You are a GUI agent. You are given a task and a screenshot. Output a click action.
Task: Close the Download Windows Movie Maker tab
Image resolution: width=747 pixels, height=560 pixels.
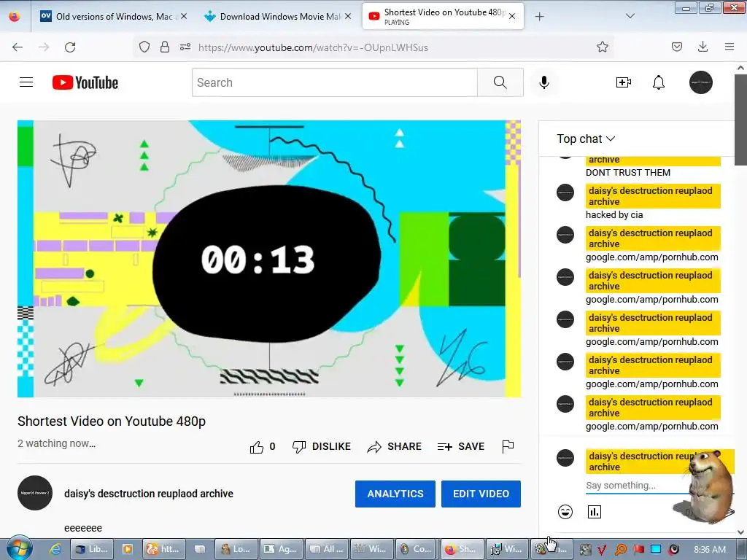point(348,16)
